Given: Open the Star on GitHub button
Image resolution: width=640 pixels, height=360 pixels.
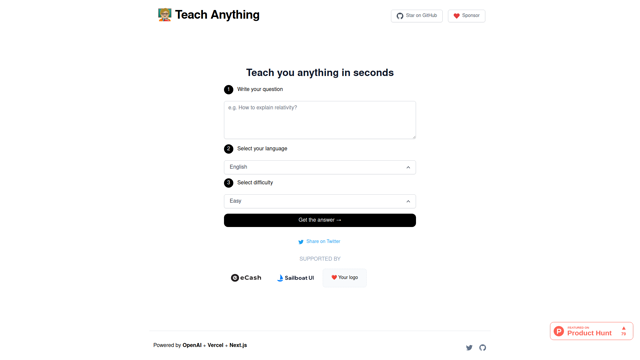Looking at the screenshot, I should [x=416, y=16].
